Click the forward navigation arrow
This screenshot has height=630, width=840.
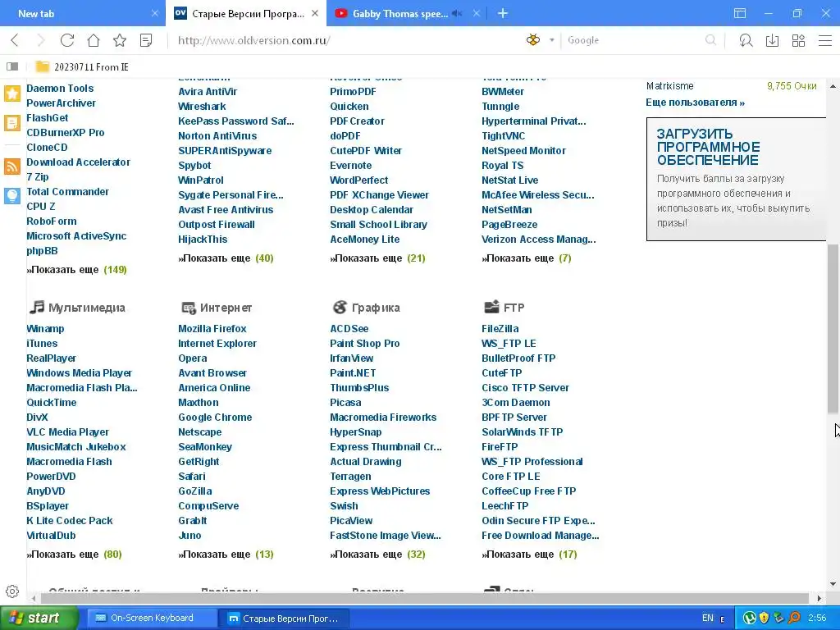[x=41, y=40]
